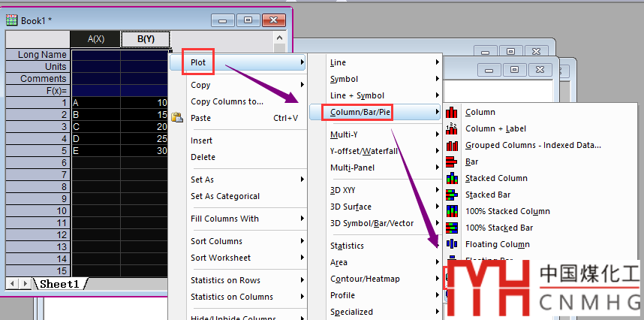Select Column plot type
This screenshot has height=320, width=644.
pos(480,112)
